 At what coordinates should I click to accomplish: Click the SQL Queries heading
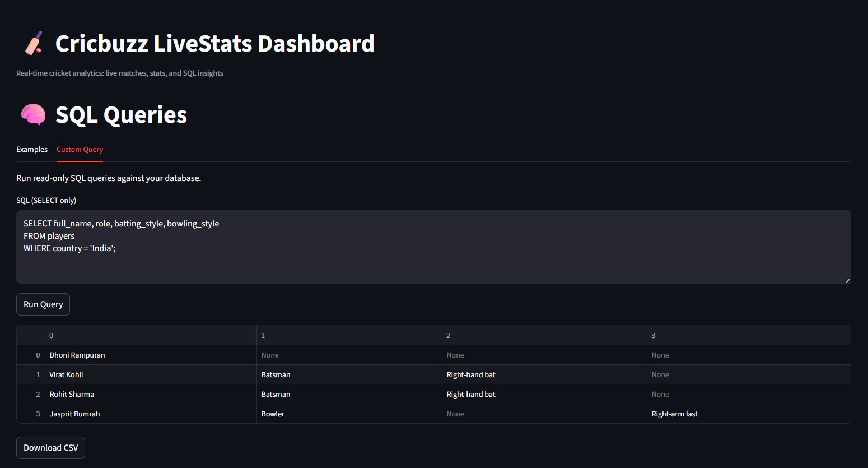coord(121,115)
